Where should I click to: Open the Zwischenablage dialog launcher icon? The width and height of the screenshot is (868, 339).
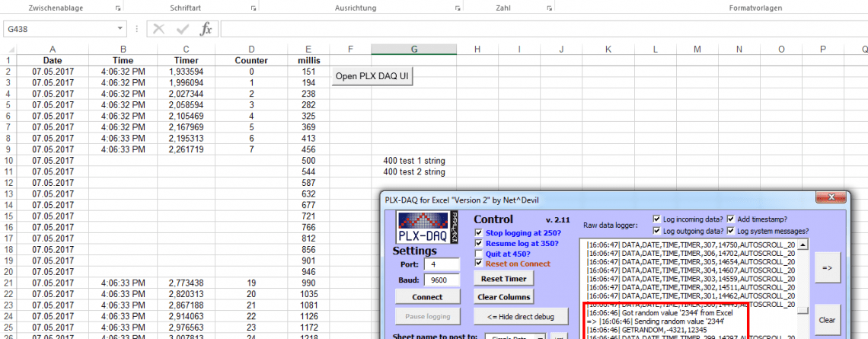click(x=117, y=8)
